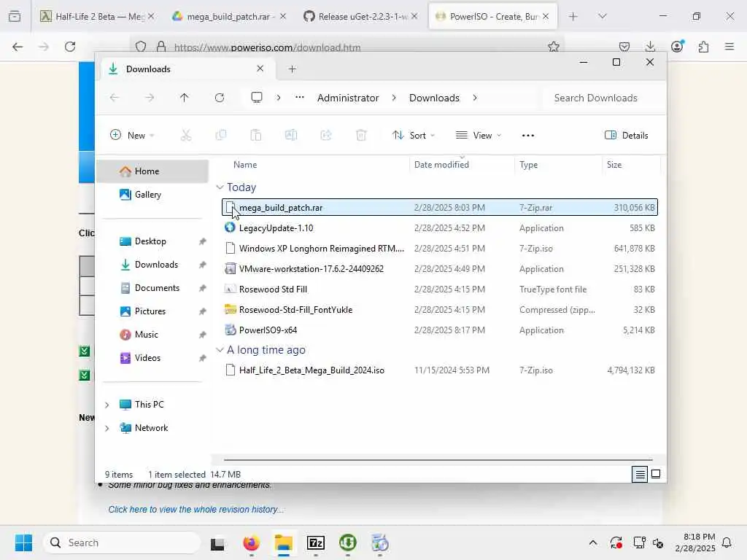Click Firefox icon in the taskbar

pos(252,542)
